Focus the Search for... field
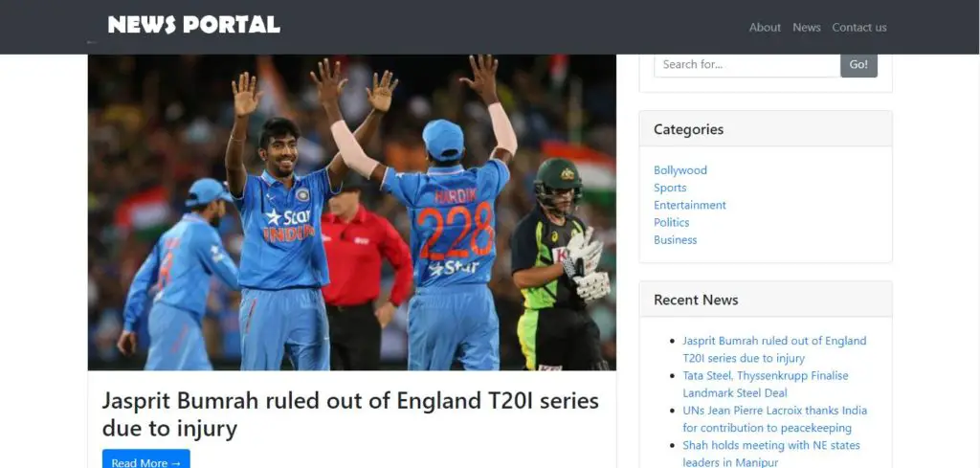The width and height of the screenshot is (980, 468). 746,64
